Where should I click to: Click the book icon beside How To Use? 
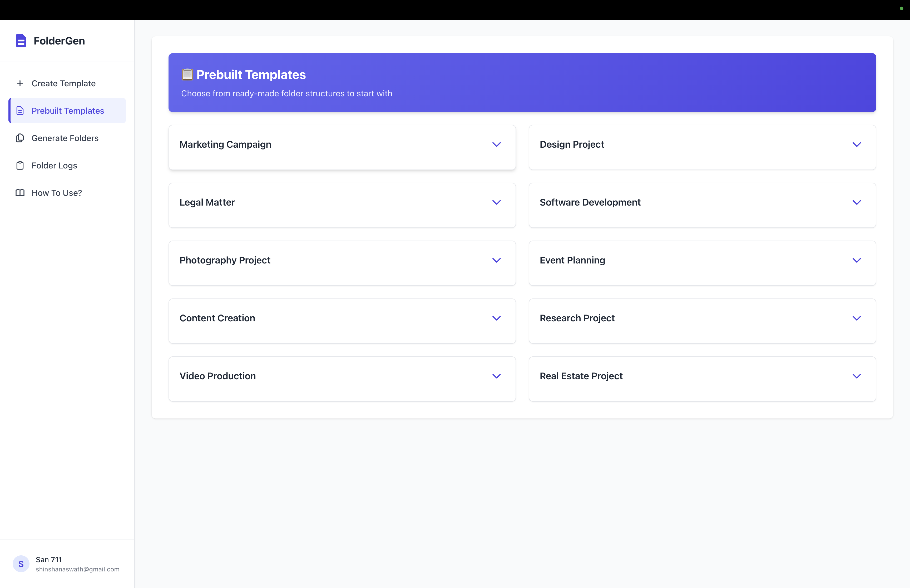pos(20,193)
